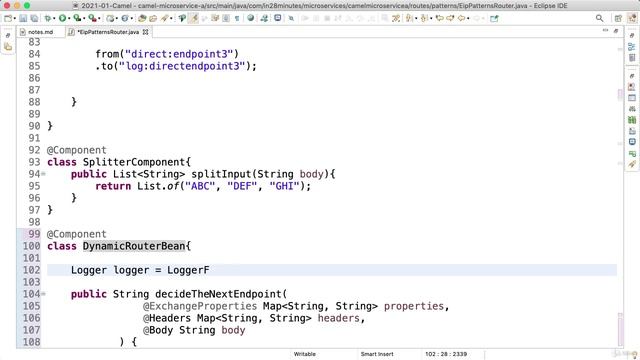Open the Task List view icon in right sidebar

(632, 58)
